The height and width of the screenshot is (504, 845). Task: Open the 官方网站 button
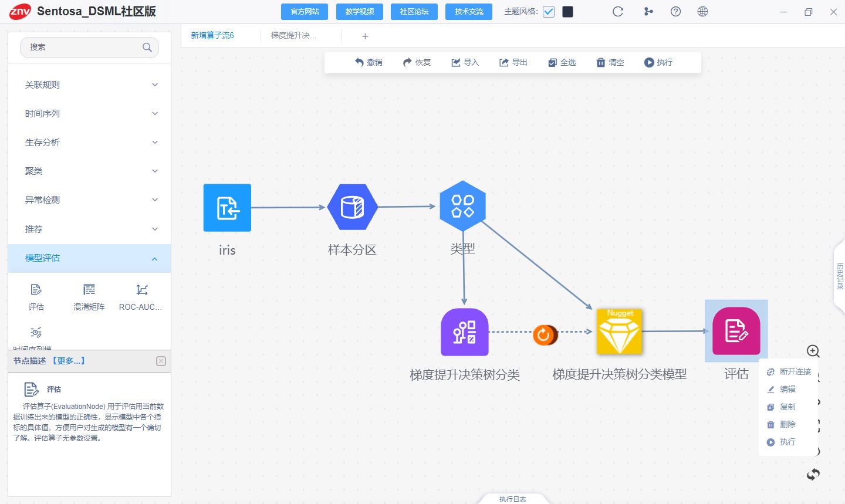305,12
